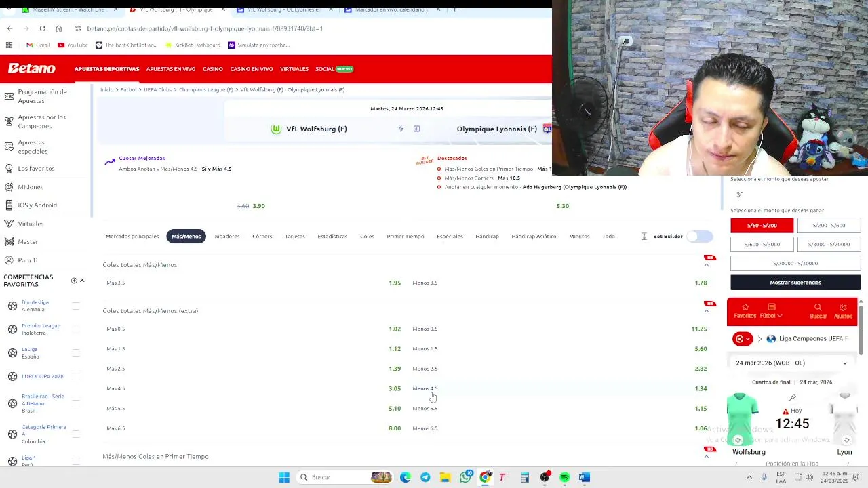Open Windows Start menu
Viewport: 868px width, 488px height.
click(284, 477)
